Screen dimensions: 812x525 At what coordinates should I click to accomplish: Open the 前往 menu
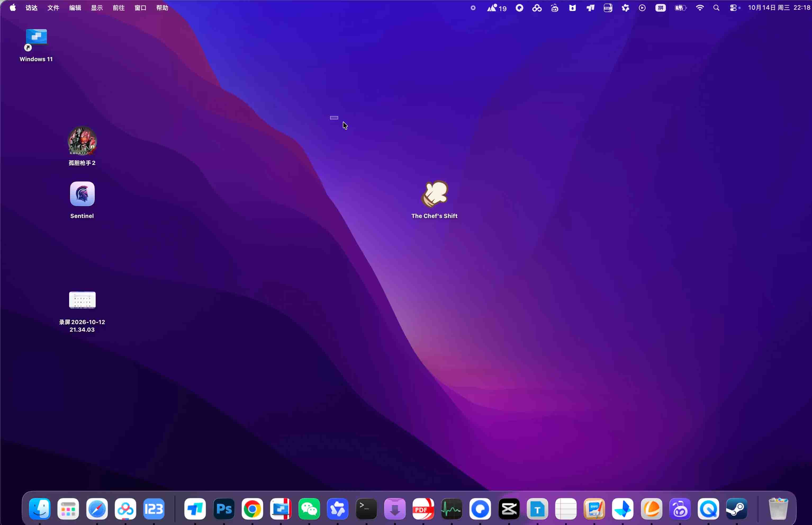tap(119, 8)
